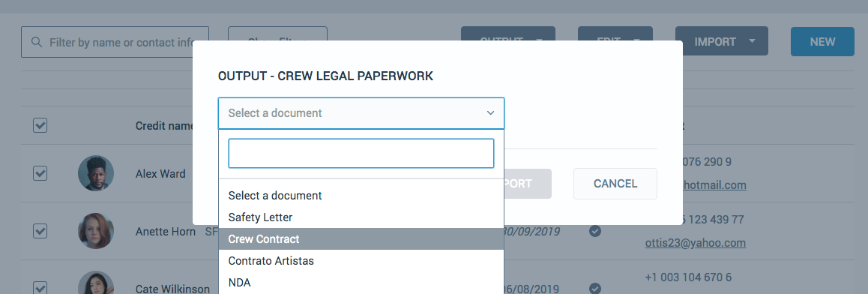Screen dimensions: 868x294
Task: Uncheck the Cate Wilkinson row checkbox
Action: pyautogui.click(x=40, y=288)
